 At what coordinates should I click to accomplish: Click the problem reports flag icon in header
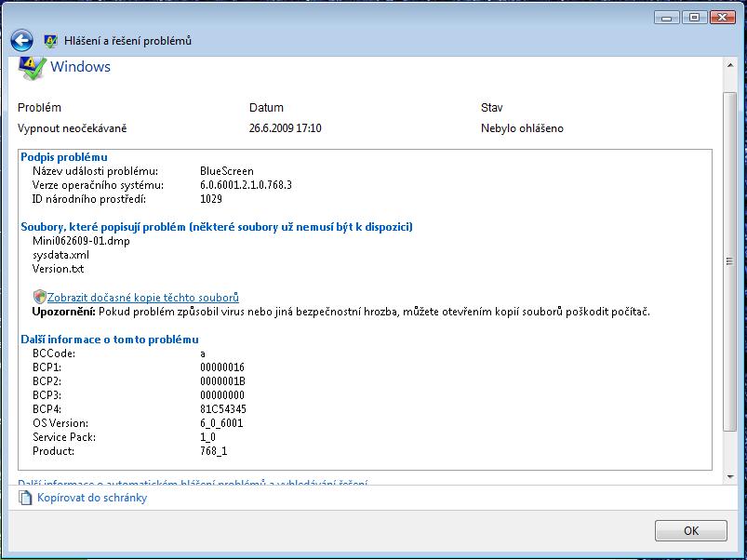[x=50, y=41]
